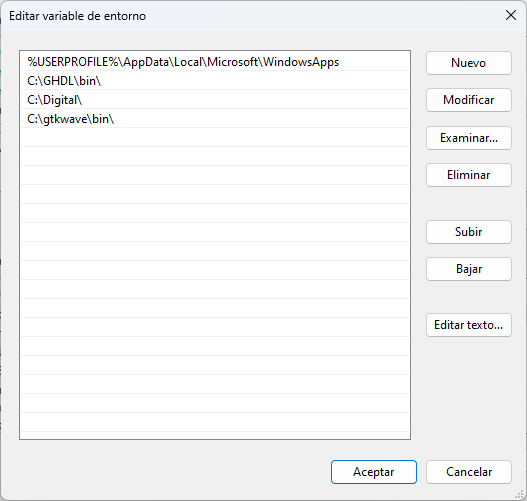The width and height of the screenshot is (527, 501).
Task: Click blank space between Eliminar and Subir buttons
Action: 469,203
